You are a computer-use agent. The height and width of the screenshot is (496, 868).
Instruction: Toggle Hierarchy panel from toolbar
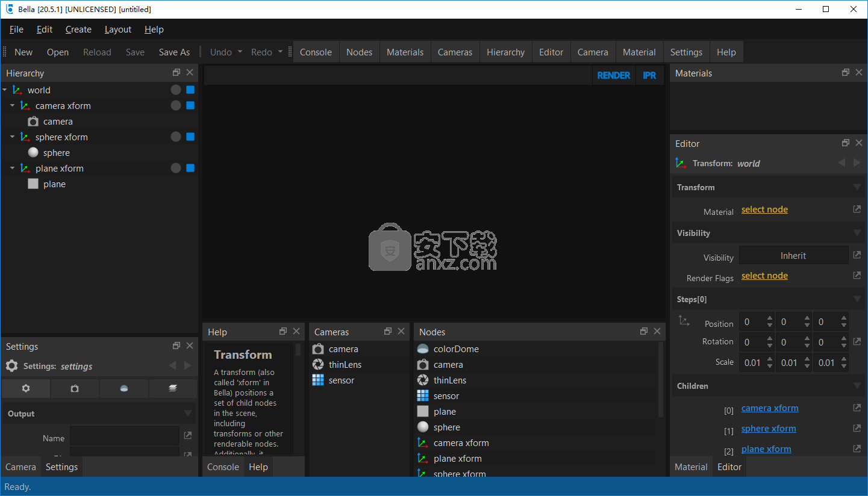click(x=505, y=52)
